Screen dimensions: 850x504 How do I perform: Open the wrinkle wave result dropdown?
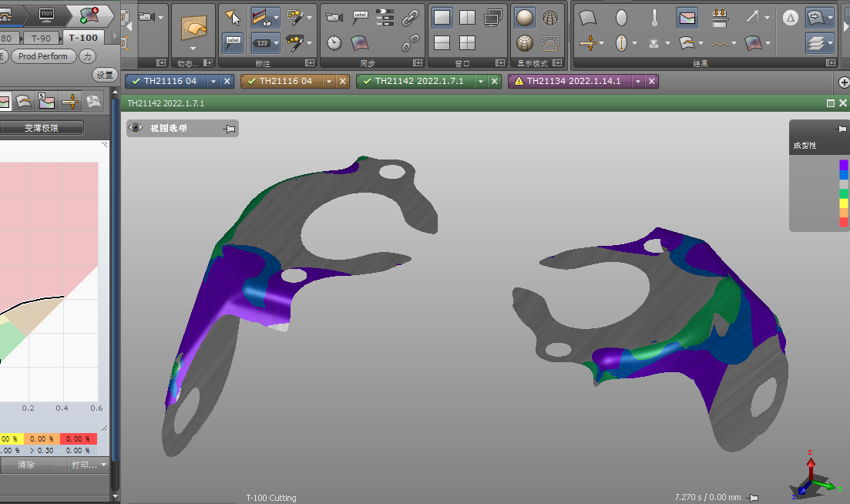point(734,43)
